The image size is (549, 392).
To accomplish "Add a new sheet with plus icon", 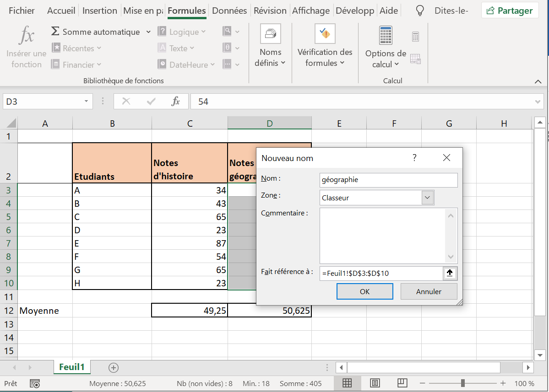I will point(114,367).
